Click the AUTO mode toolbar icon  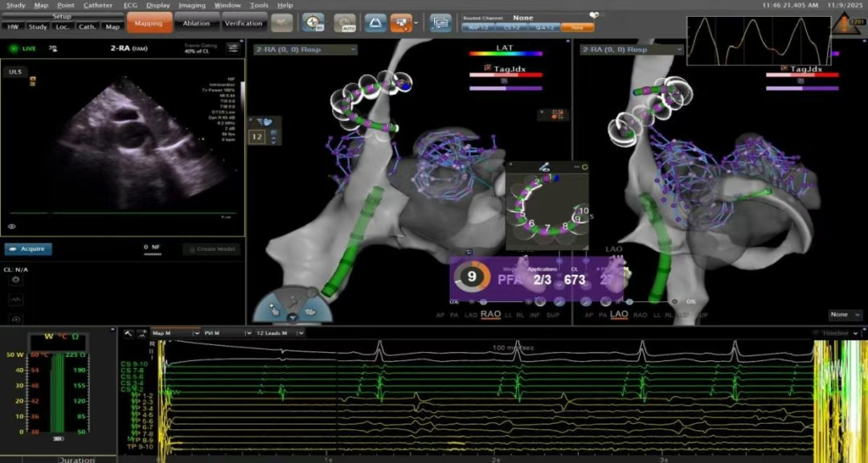pyautogui.click(x=345, y=24)
